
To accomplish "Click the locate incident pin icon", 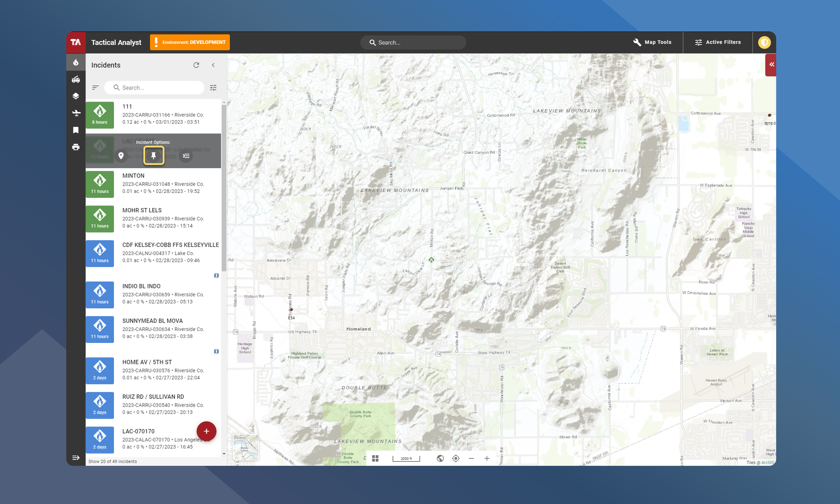I will click(x=121, y=156).
